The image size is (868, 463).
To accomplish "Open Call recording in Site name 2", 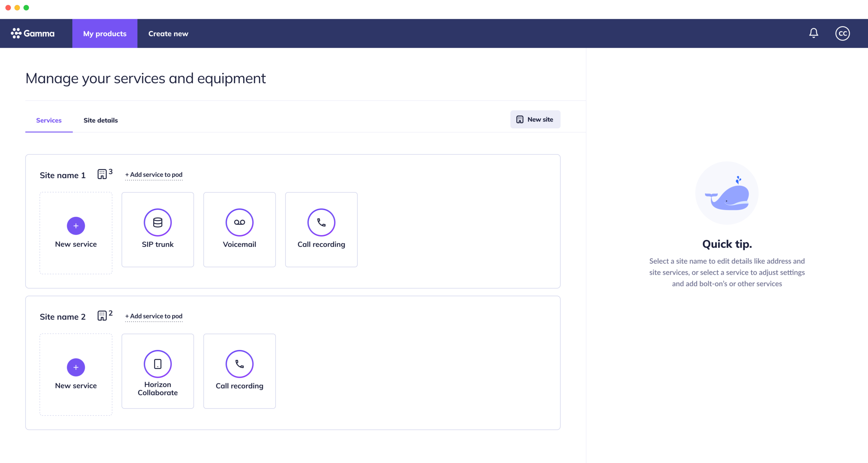I will 239,364.
